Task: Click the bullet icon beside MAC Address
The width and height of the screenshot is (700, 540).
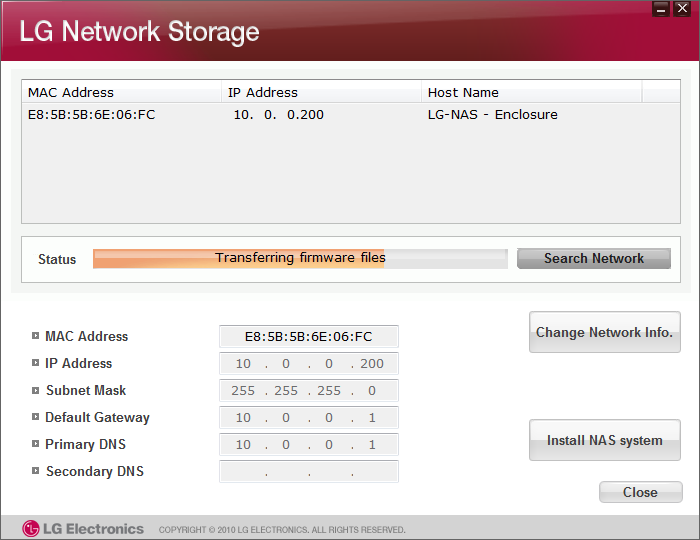Action: [x=35, y=336]
